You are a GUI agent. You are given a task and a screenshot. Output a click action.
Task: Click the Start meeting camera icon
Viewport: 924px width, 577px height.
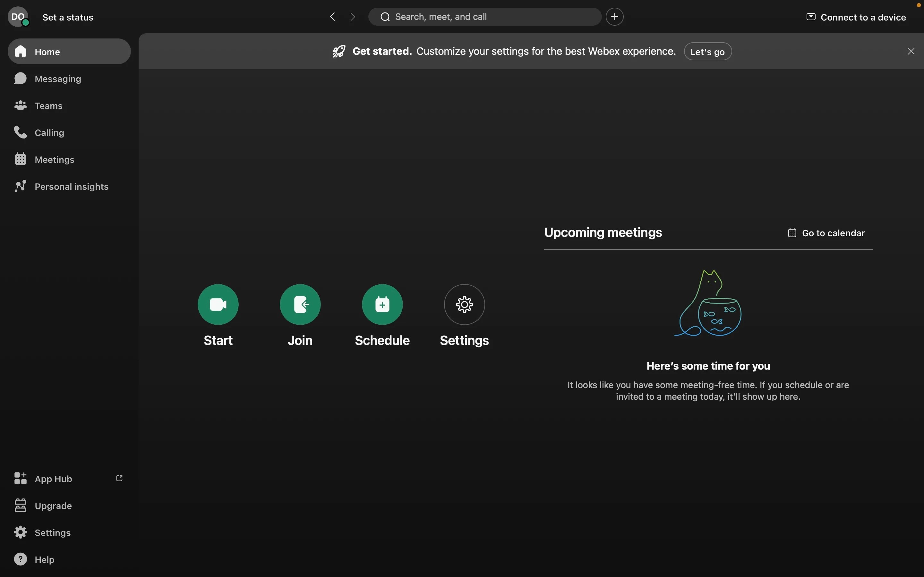(218, 304)
